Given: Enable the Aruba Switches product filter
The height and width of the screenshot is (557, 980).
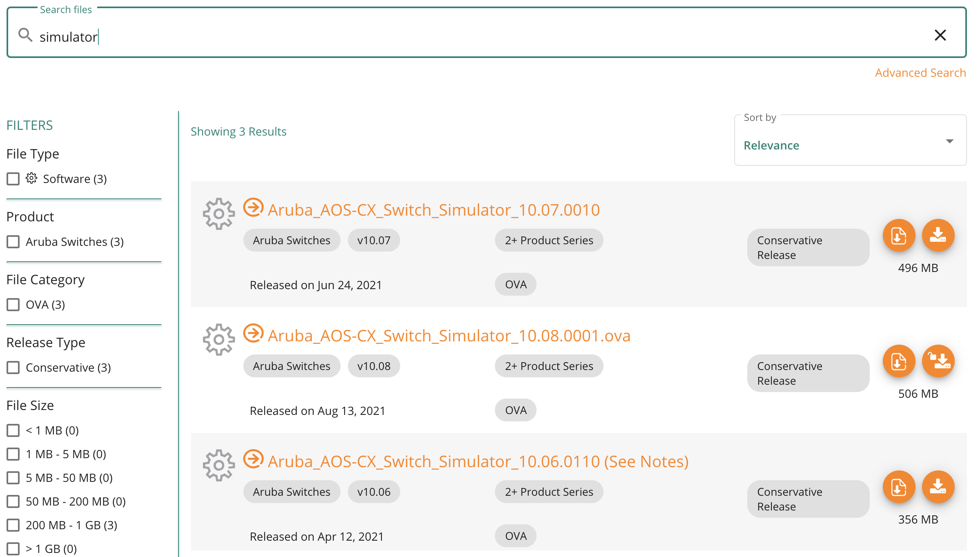Looking at the screenshot, I should [x=13, y=241].
